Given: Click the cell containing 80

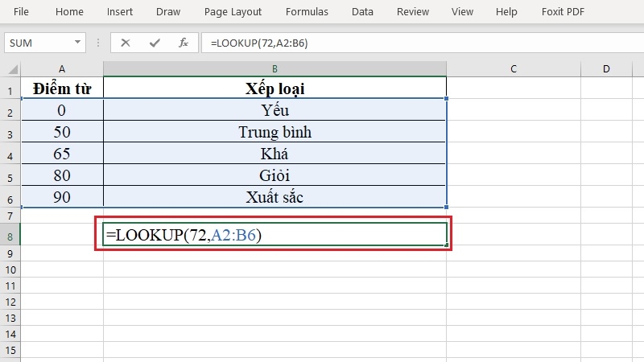Looking at the screenshot, I should [62, 175].
